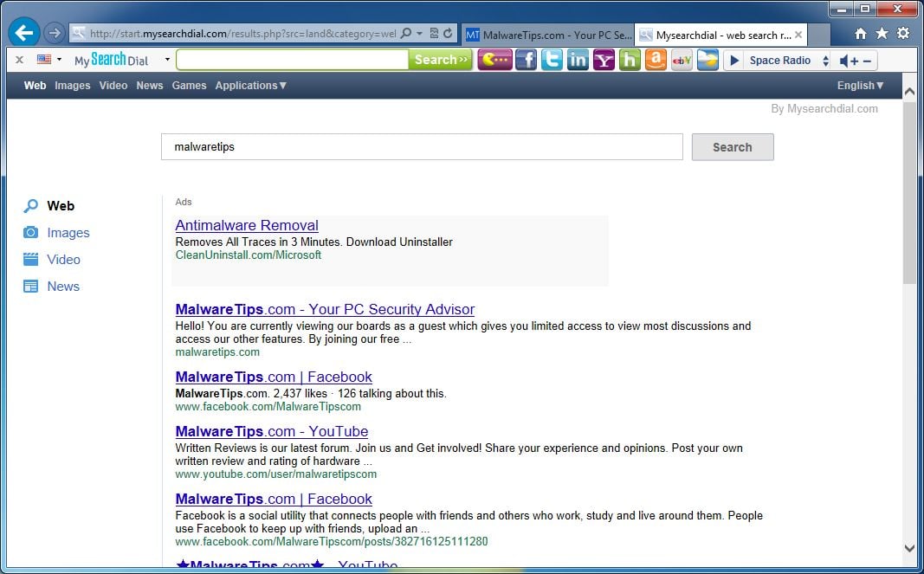Click the US flag toolbar icon

coord(44,59)
